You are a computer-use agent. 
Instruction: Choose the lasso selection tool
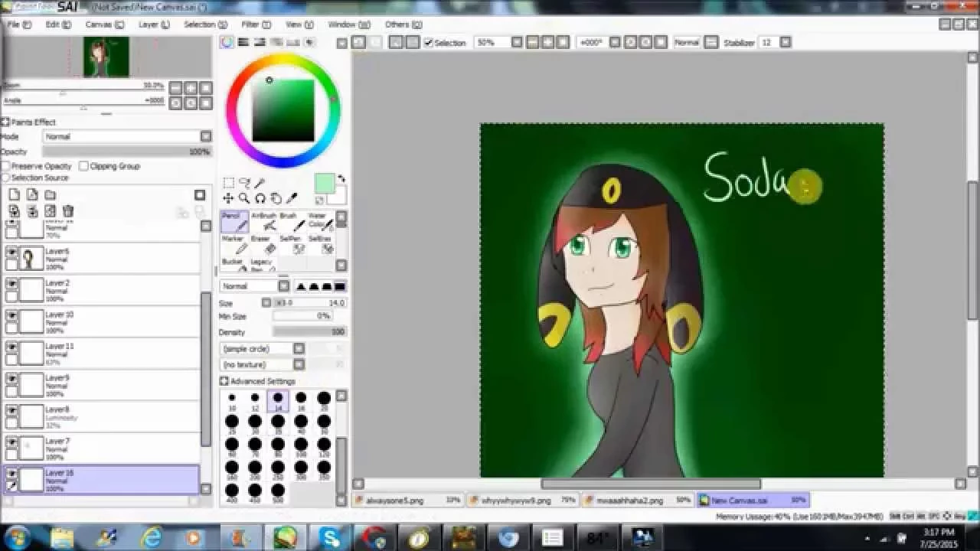coord(244,183)
